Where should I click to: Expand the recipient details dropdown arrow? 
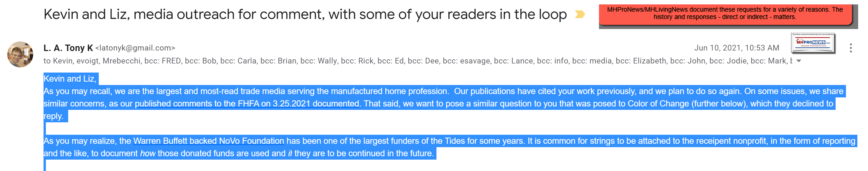point(799,61)
